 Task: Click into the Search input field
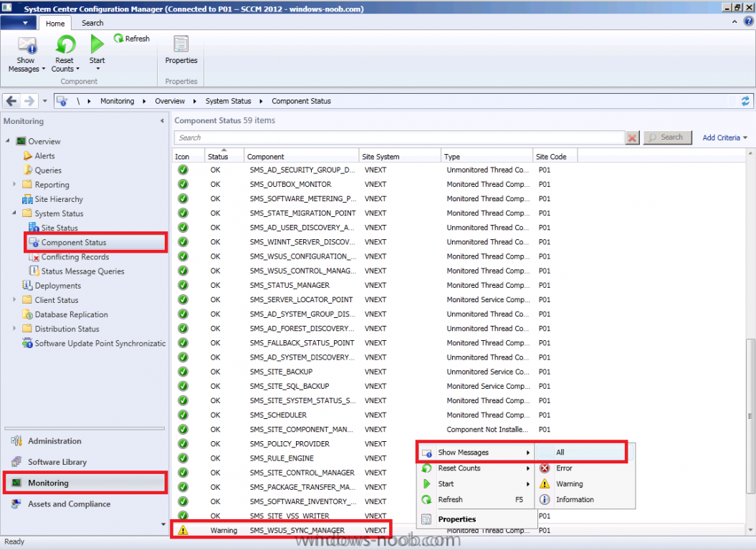point(399,138)
